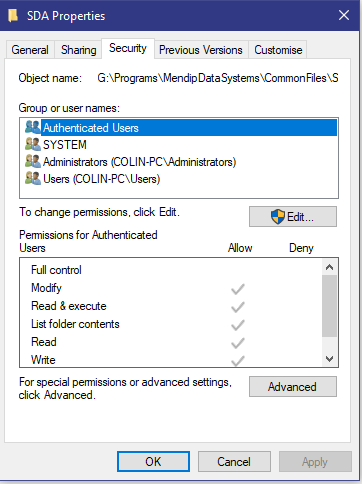
Task: Click the SYSTEM user group icon
Action: coord(33,144)
